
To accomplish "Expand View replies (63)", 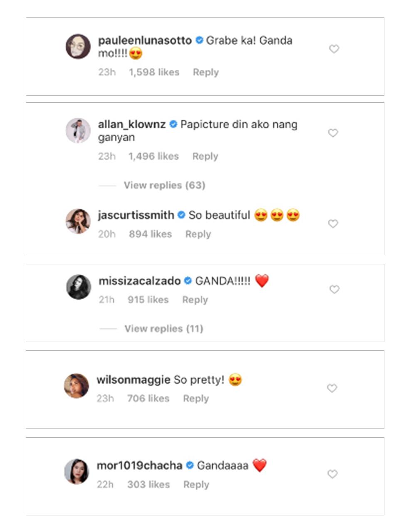I will click(x=164, y=185).
